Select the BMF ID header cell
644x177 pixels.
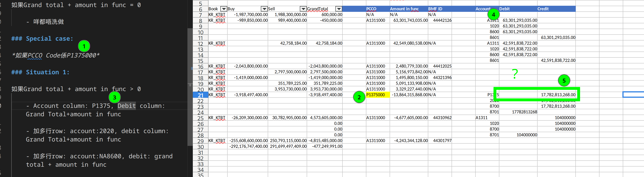pyautogui.click(x=435, y=9)
